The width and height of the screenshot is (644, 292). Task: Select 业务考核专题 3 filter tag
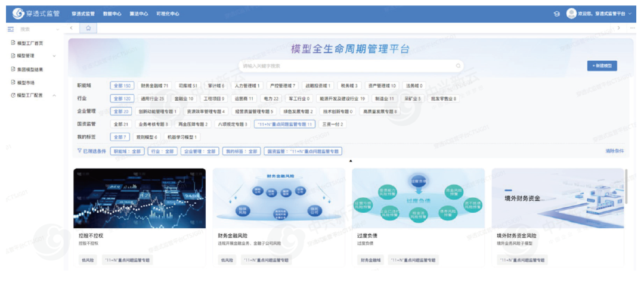tap(153, 124)
